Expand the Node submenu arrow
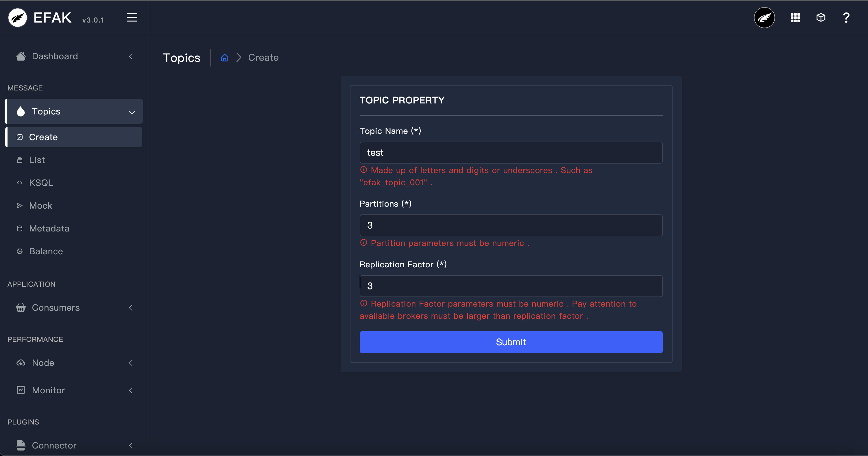This screenshot has height=456, width=868. point(131,363)
